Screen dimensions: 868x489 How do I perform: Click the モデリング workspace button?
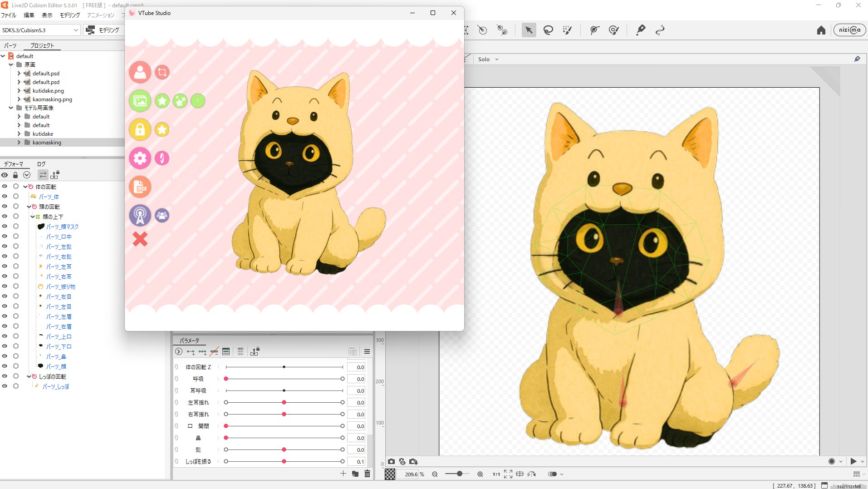(x=103, y=30)
